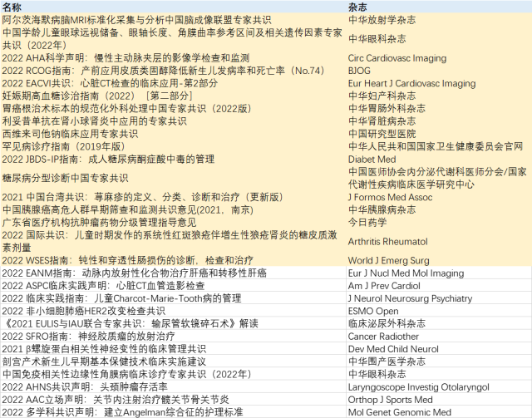The width and height of the screenshot is (532, 418).
Task: Click the Cancer Radiother journal cell
Action: pyautogui.click(x=439, y=337)
